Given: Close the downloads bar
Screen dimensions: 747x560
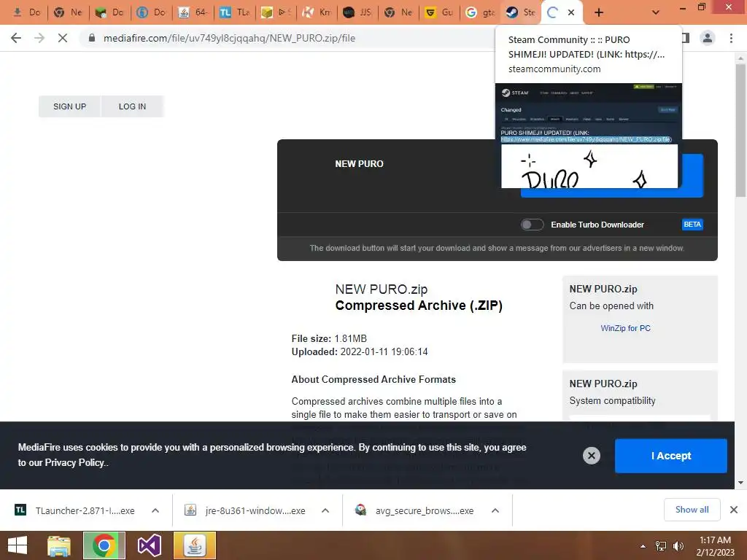Looking at the screenshot, I should pyautogui.click(x=734, y=510).
